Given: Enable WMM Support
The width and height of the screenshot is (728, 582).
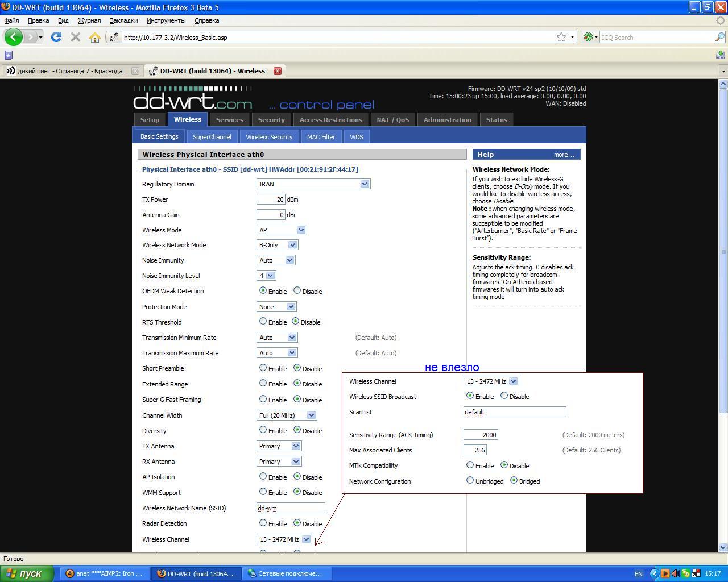Looking at the screenshot, I should click(x=263, y=492).
